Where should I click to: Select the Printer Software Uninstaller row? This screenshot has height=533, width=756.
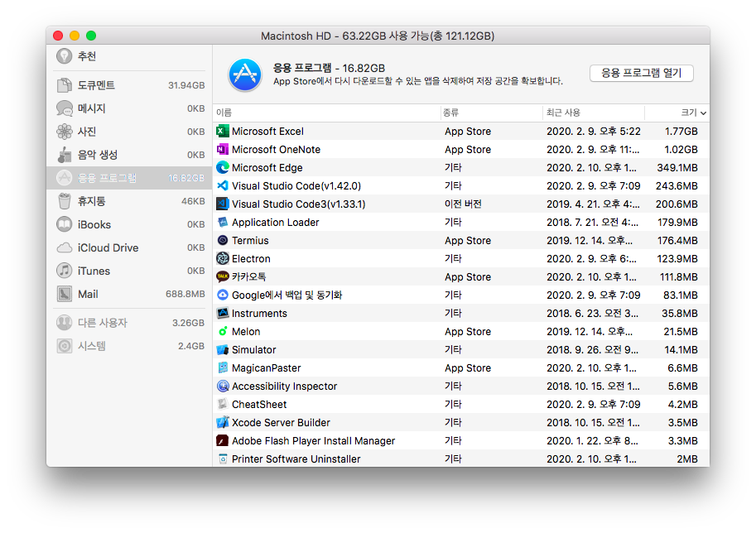pos(461,459)
